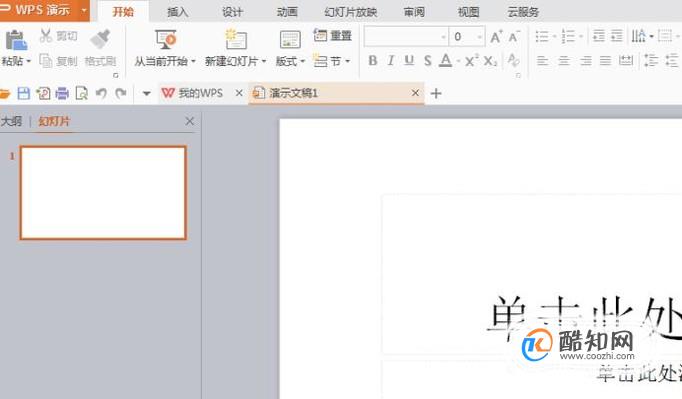Image resolution: width=682 pixels, height=399 pixels.
Task: Click the Undo arrow icon
Action: (101, 93)
